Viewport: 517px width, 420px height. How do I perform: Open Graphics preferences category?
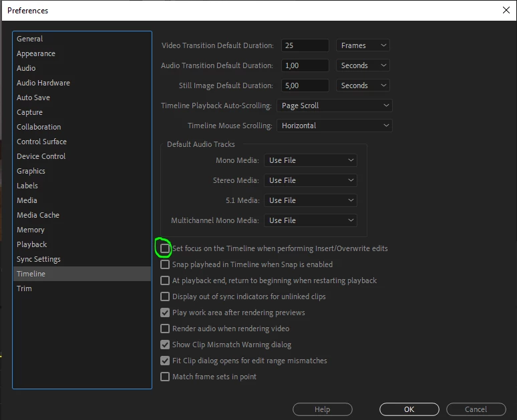(82, 171)
